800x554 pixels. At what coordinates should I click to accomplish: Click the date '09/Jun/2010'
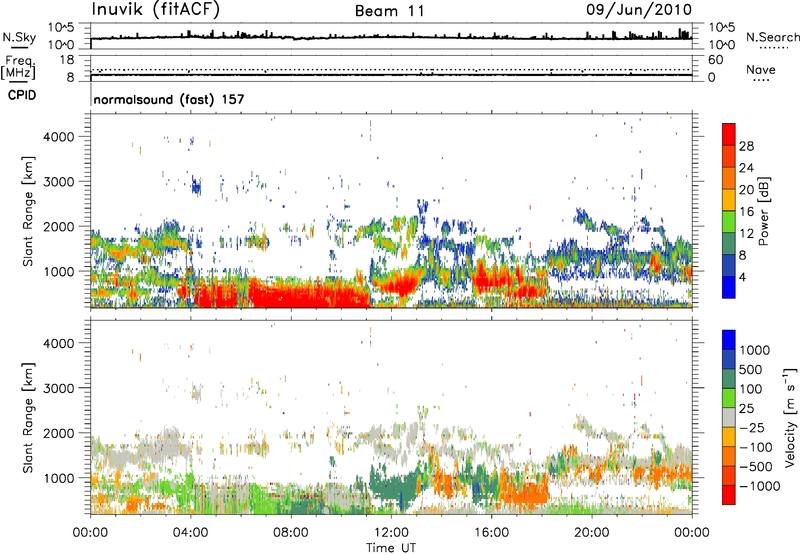[639, 10]
